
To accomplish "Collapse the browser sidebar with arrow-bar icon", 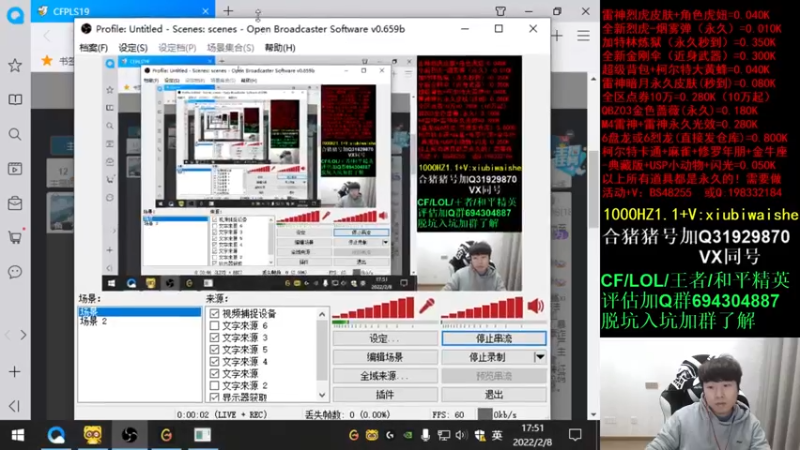I will point(14,406).
